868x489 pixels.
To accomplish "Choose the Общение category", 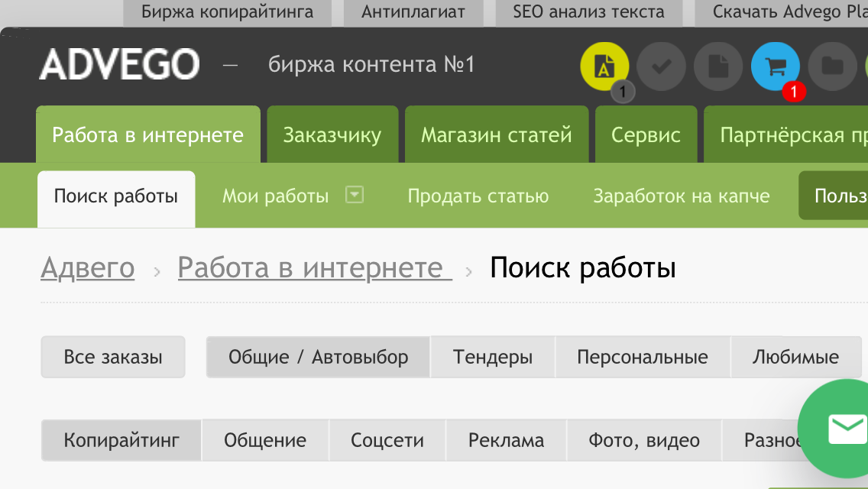I will pos(265,440).
